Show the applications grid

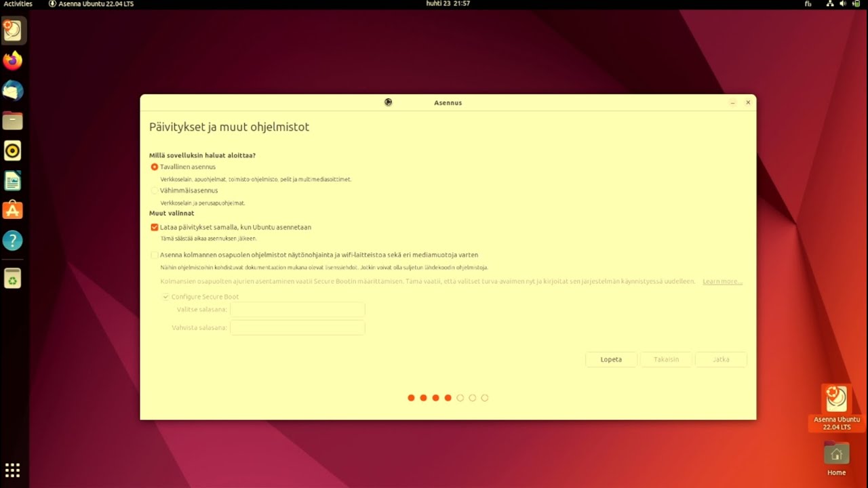(x=13, y=470)
